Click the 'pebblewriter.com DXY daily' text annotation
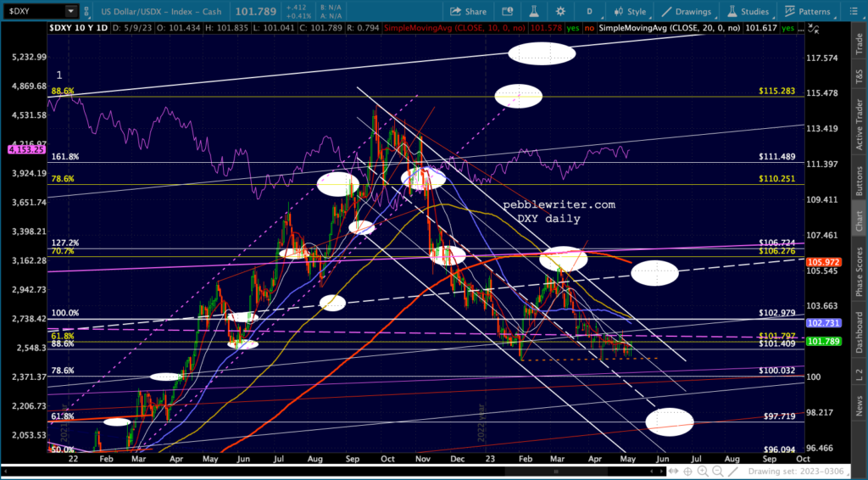The height and width of the screenshot is (480, 868). pos(559,211)
